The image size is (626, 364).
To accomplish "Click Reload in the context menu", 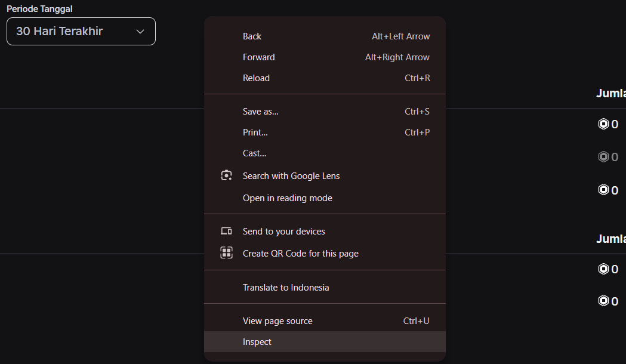I will [x=256, y=78].
